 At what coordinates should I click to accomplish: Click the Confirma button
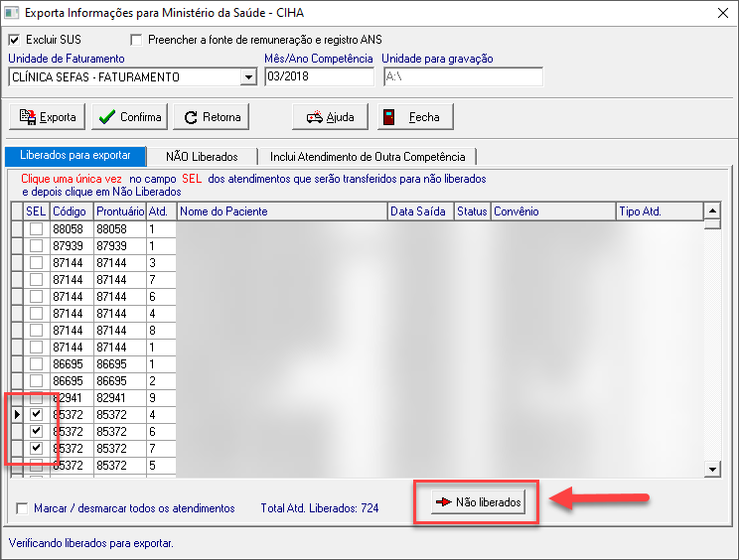129,117
